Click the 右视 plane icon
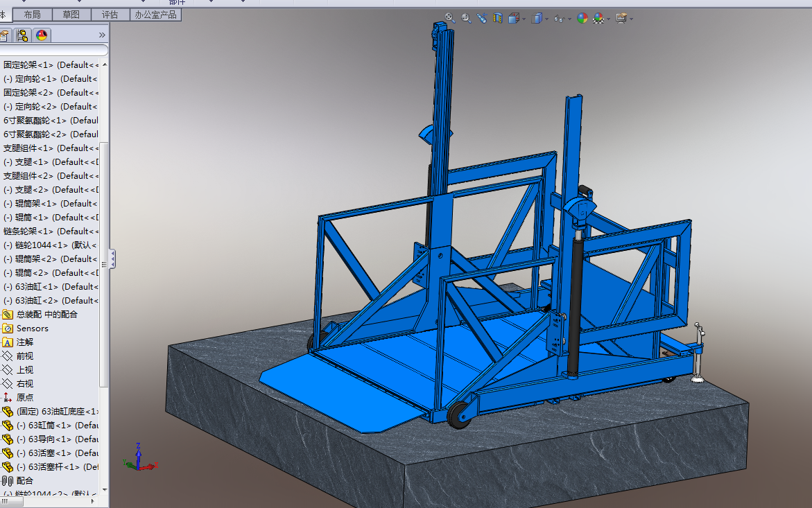812x508 pixels. coord(7,384)
